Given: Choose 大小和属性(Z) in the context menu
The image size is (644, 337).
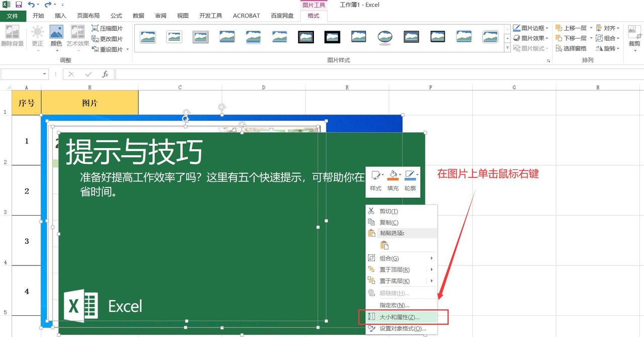Looking at the screenshot, I should click(397, 316).
